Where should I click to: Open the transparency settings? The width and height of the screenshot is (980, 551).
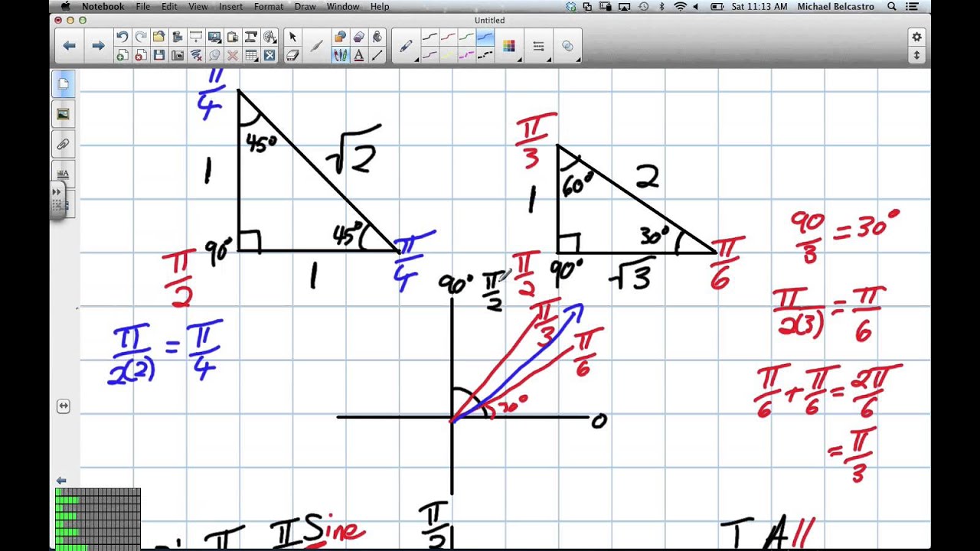point(567,46)
